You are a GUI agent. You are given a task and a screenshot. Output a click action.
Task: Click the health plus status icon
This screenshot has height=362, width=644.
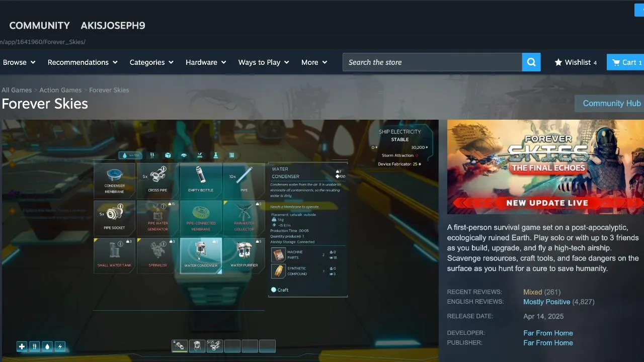click(22, 346)
